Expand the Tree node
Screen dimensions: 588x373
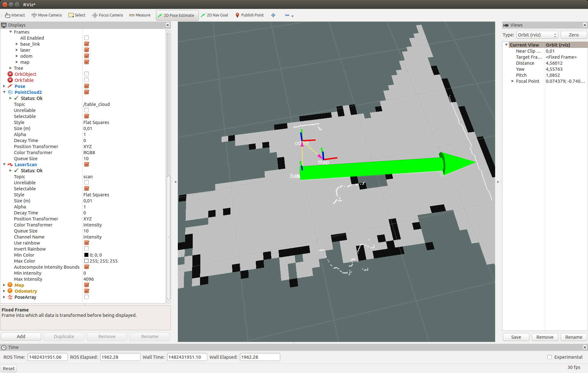10,68
